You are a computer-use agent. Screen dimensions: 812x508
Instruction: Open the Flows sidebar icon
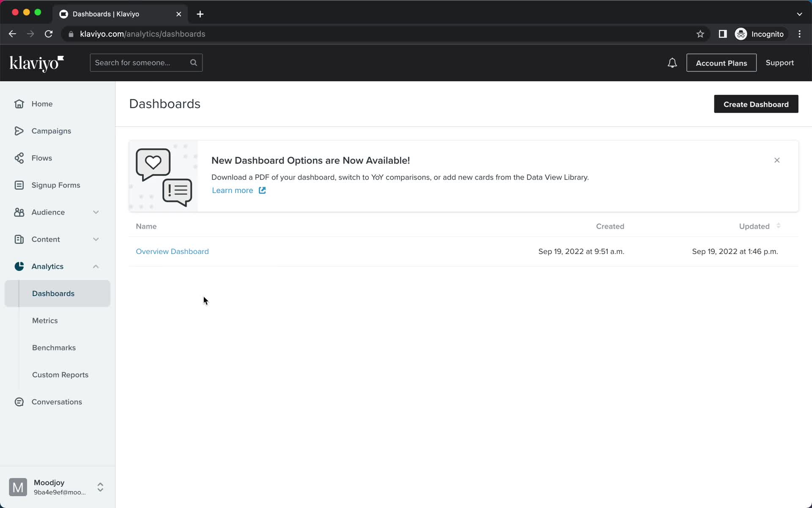19,158
